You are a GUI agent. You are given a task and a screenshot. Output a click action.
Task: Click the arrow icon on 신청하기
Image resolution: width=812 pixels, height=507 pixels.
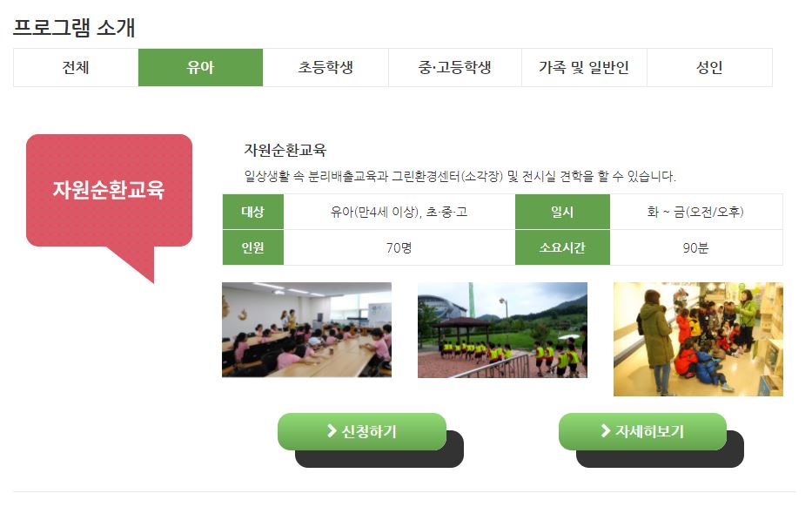click(332, 430)
